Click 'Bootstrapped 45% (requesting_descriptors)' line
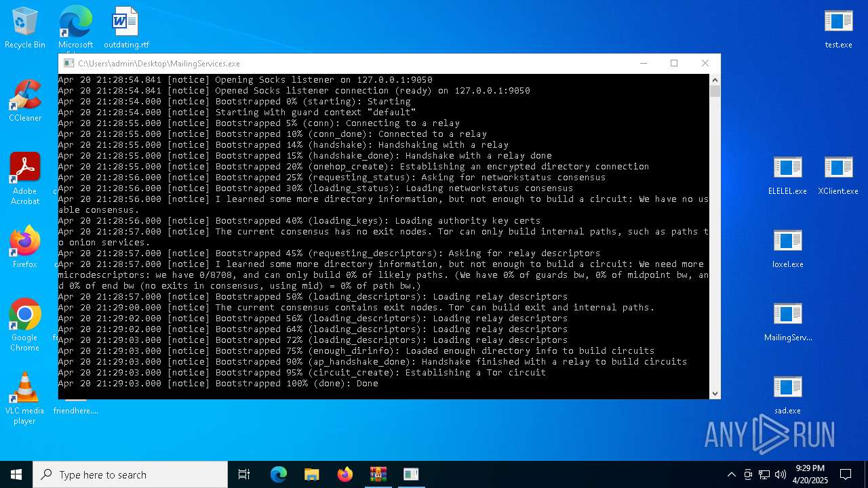Viewport: 868px width, 488px height. pos(330,253)
